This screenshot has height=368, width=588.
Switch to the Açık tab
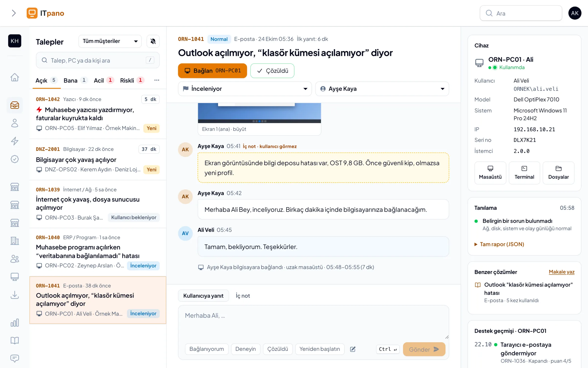click(47, 80)
